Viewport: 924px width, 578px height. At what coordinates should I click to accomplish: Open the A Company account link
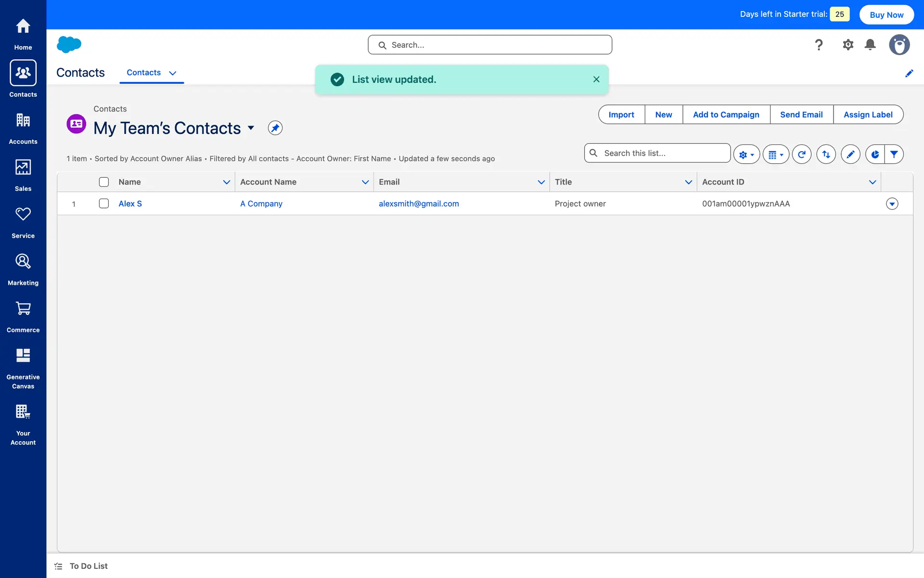261,204
